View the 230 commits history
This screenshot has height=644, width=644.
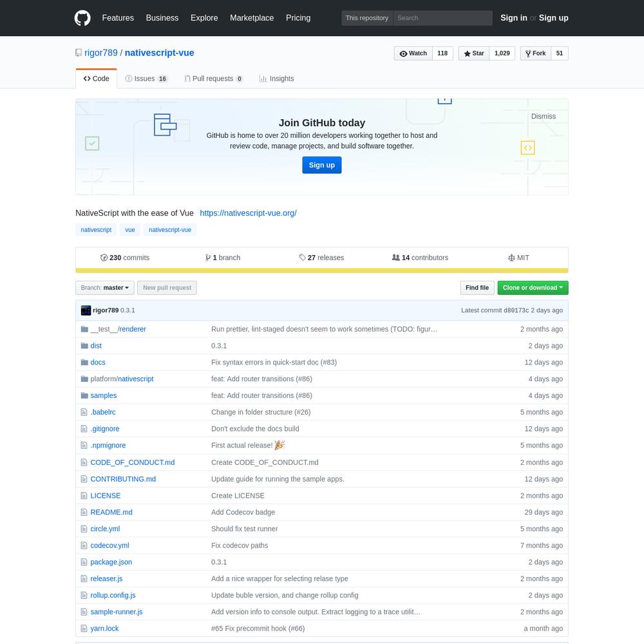[x=125, y=258]
